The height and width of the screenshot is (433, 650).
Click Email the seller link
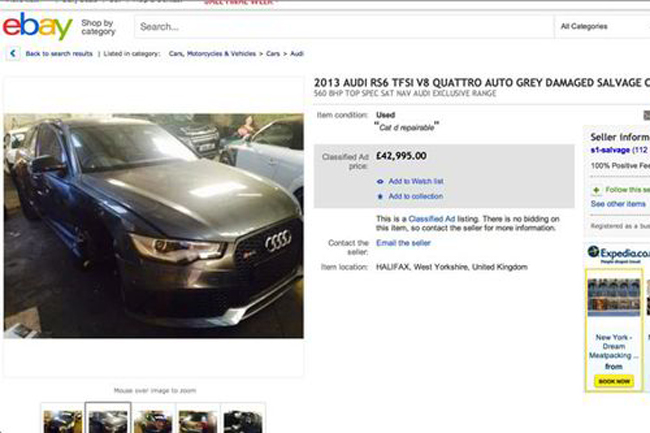pos(403,243)
